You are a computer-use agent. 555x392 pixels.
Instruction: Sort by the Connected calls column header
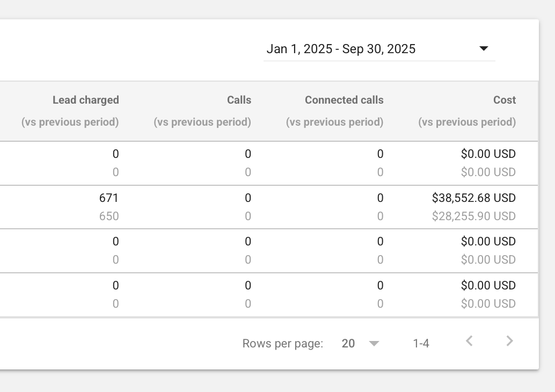pyautogui.click(x=344, y=100)
